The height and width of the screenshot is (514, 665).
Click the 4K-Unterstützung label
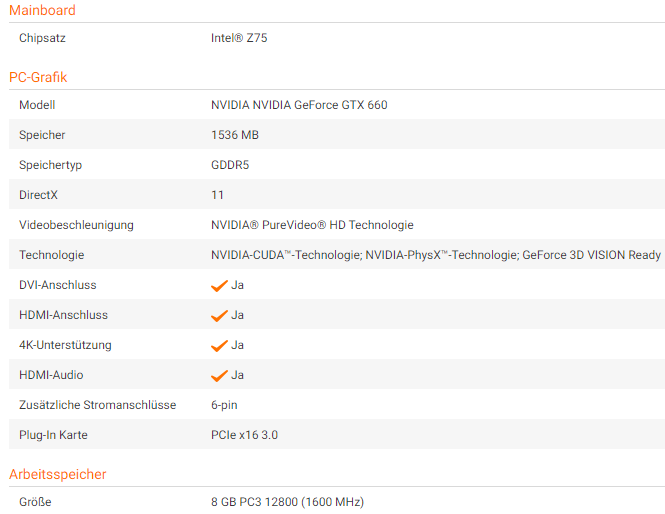click(65, 345)
